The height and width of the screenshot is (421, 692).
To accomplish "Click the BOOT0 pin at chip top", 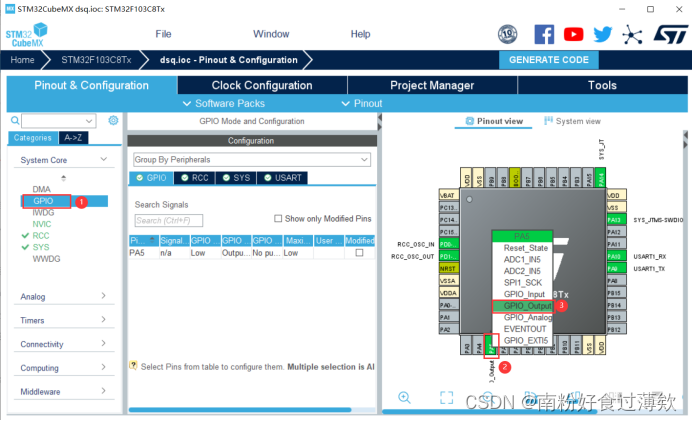I will (x=515, y=177).
